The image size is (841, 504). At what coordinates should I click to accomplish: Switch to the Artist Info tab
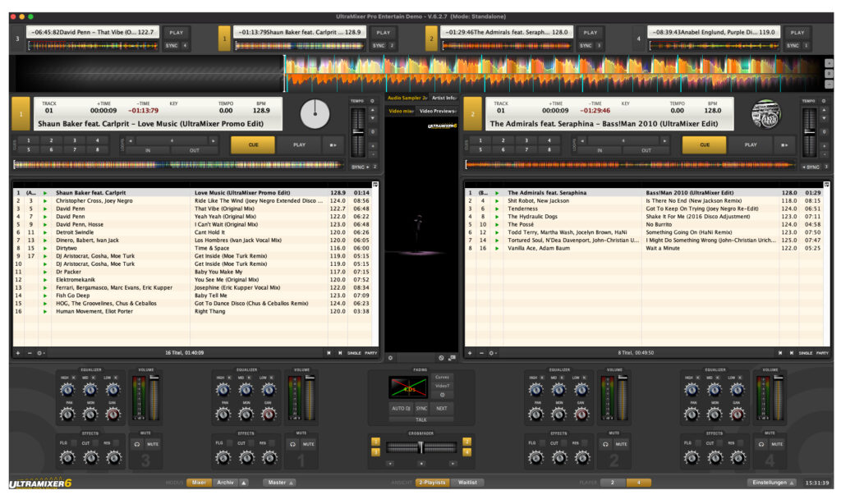tap(444, 98)
